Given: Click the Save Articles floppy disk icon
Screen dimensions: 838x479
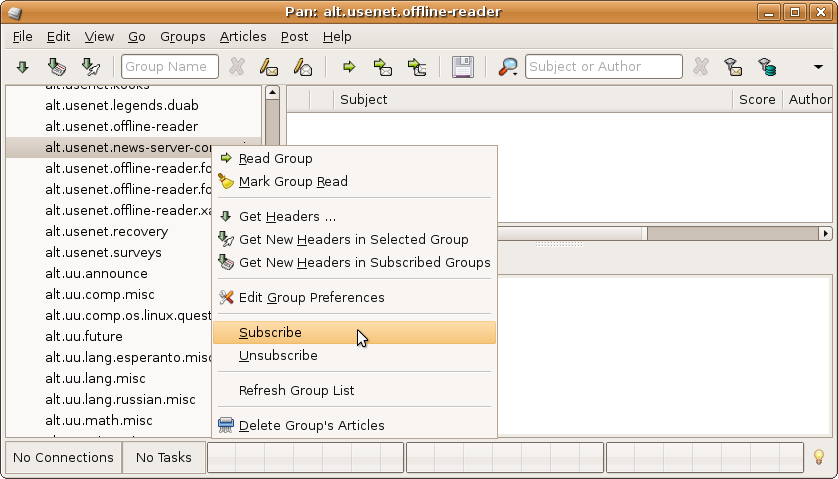Looking at the screenshot, I should [462, 67].
